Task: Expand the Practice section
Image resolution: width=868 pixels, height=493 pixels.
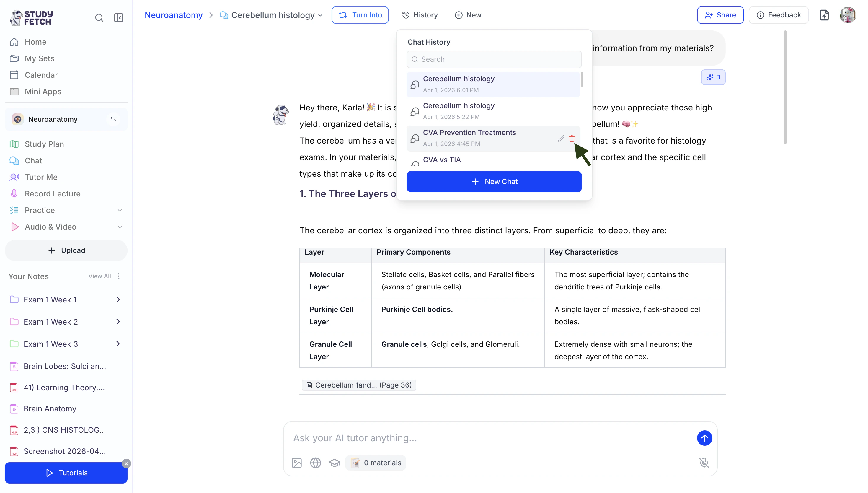Action: (x=120, y=210)
